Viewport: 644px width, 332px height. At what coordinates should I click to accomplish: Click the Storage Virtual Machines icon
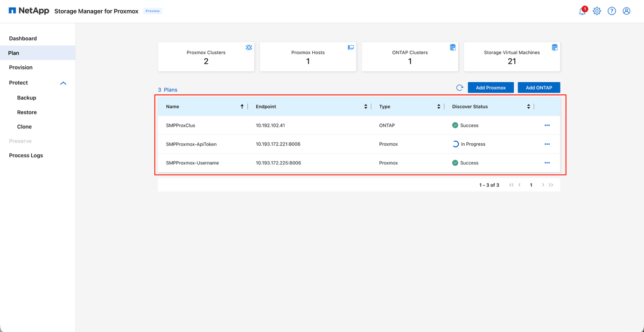coord(554,47)
